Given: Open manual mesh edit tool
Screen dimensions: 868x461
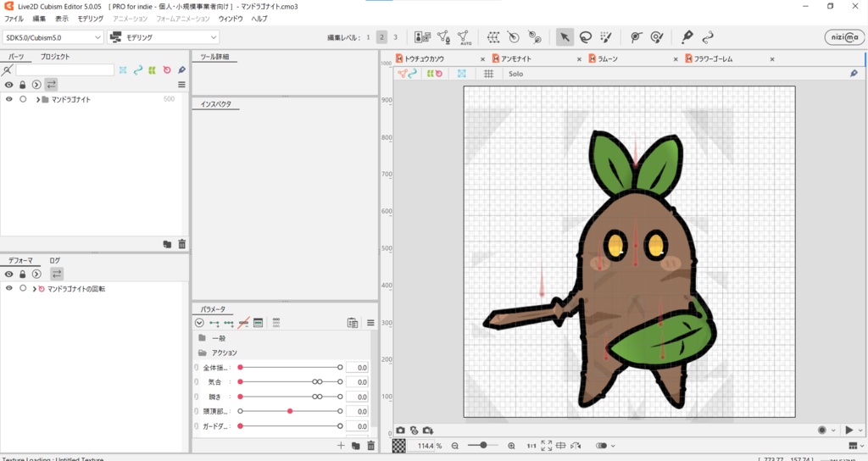Looking at the screenshot, I should (443, 37).
